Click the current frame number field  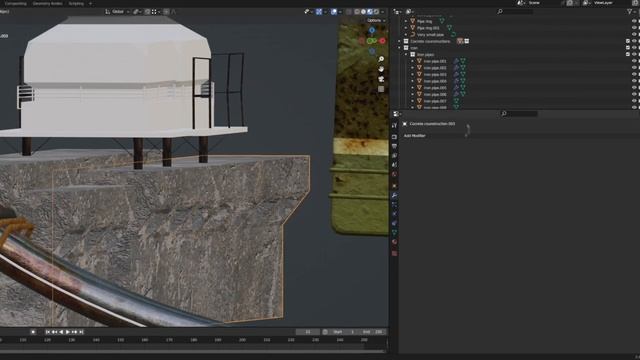307,332
